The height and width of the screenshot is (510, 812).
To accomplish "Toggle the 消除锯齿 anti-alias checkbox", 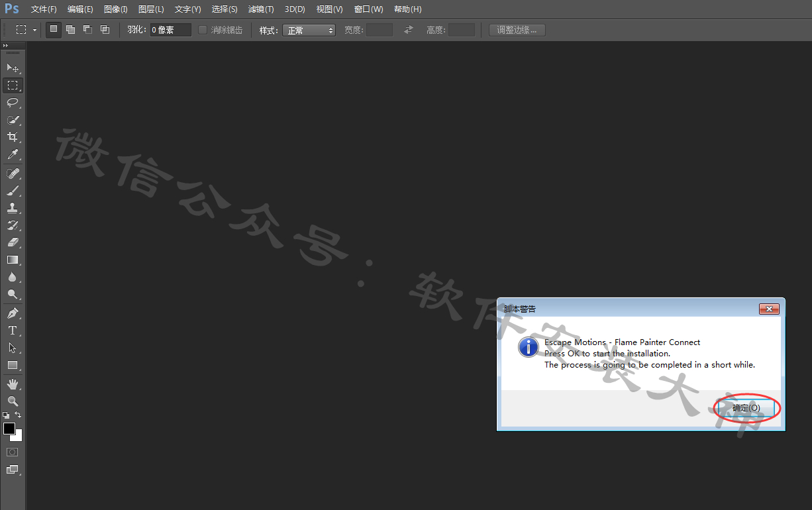I will 203,30.
